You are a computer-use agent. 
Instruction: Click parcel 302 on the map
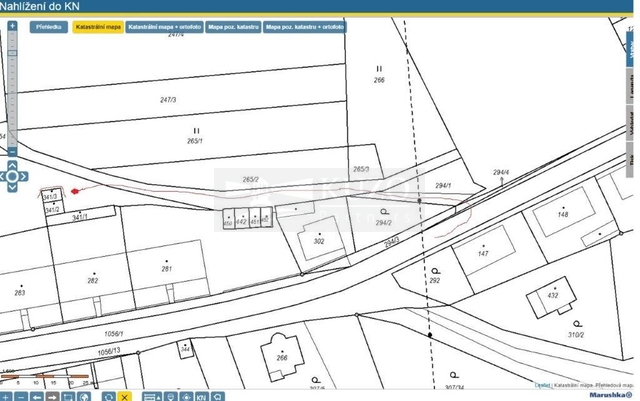tap(318, 241)
